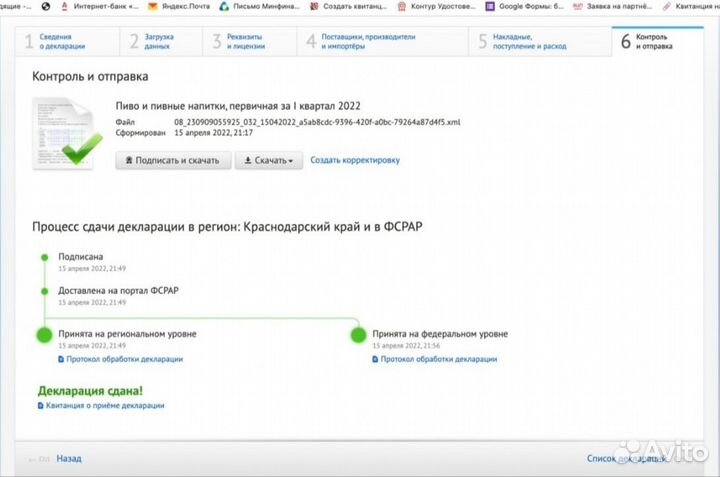Click the Принята на федеральном уровне marker
The image size is (720, 477).
click(358, 335)
